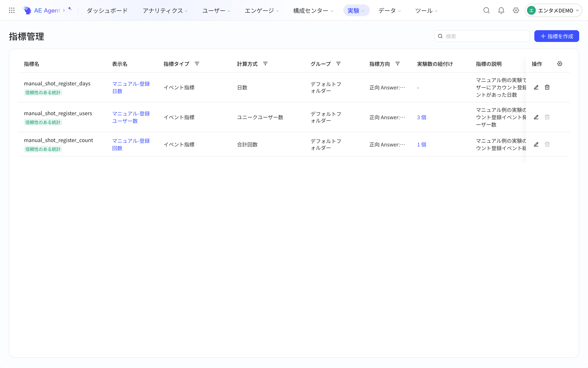
Task: Click the trash icon for manual_shot_register_count
Action: click(x=547, y=145)
